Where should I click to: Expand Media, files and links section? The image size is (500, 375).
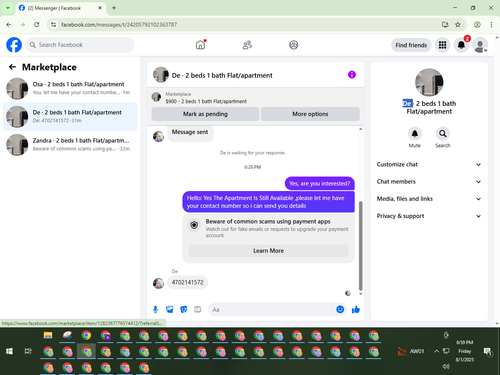click(429, 199)
